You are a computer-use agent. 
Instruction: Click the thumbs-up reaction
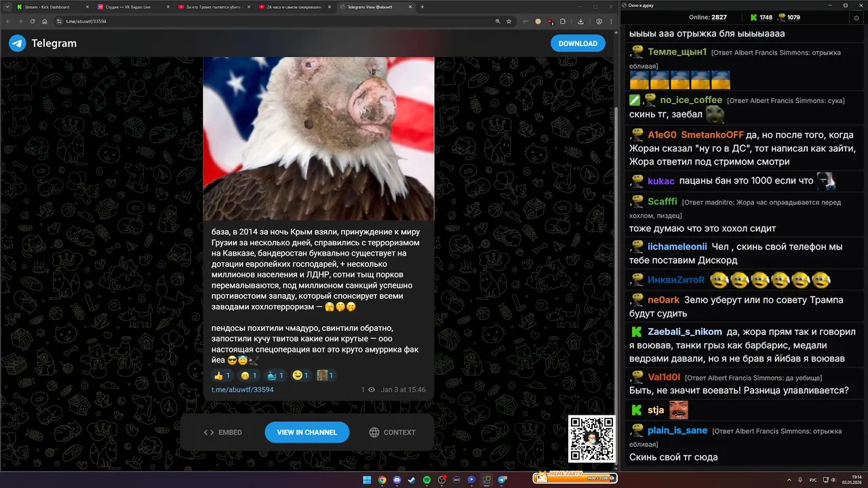coord(222,375)
